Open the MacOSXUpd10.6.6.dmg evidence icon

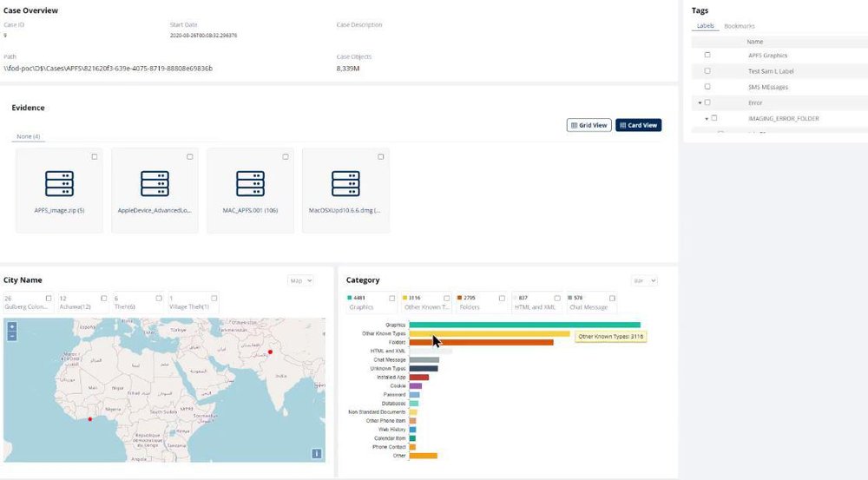tap(345, 184)
